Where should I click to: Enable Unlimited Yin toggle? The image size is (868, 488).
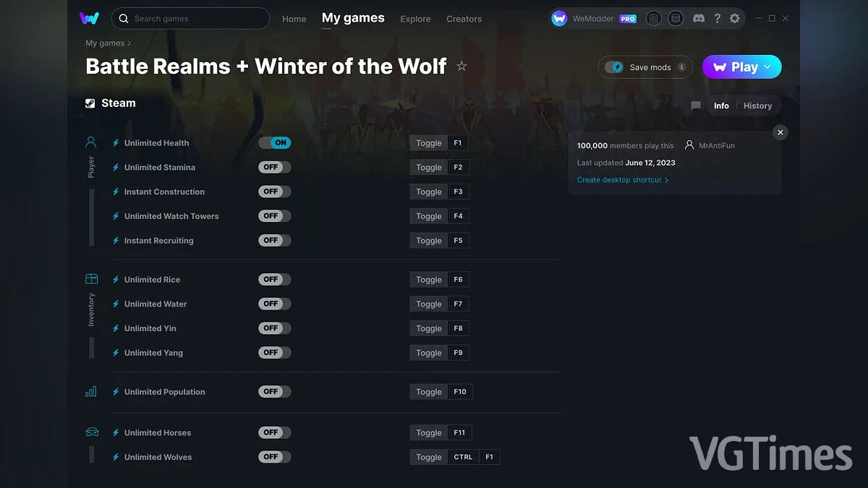click(x=275, y=328)
